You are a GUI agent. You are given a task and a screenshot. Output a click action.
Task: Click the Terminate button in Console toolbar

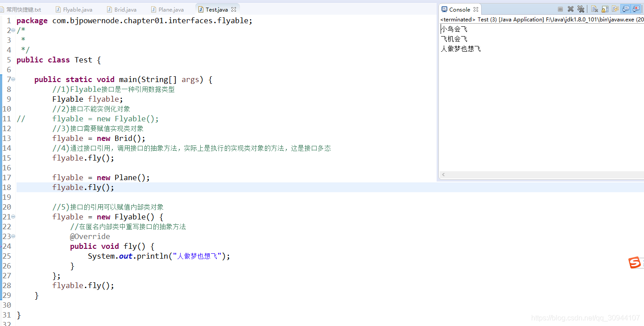[x=560, y=9]
